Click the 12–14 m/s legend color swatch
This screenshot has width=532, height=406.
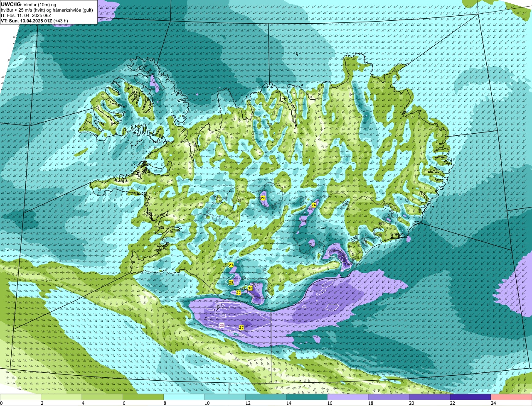266,397
